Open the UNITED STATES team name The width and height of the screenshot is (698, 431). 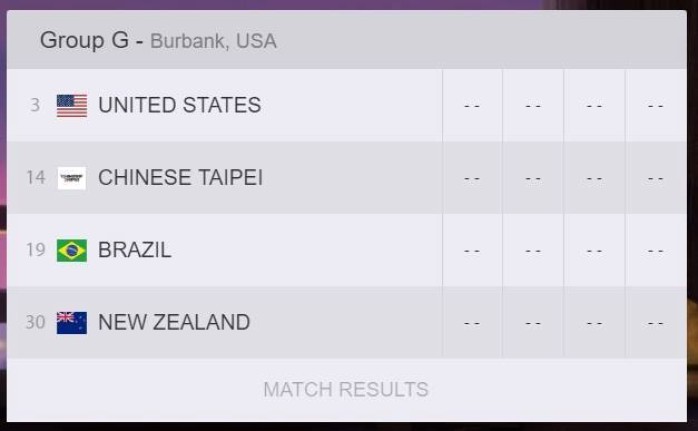(x=179, y=105)
